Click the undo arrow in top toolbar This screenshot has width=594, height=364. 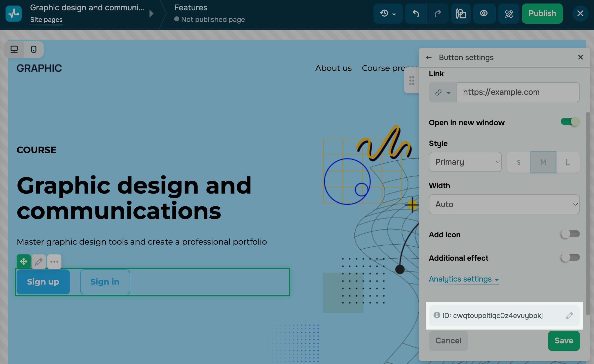tap(416, 14)
